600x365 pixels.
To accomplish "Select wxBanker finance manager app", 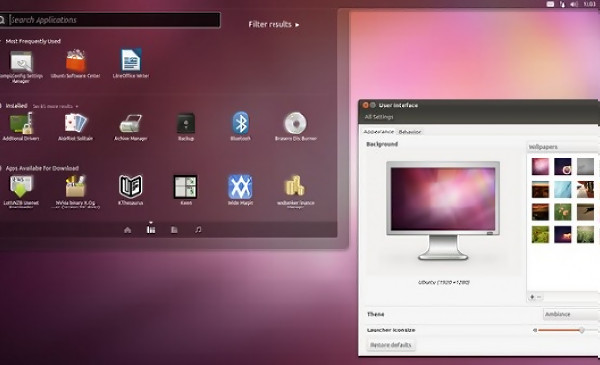I will [295, 186].
